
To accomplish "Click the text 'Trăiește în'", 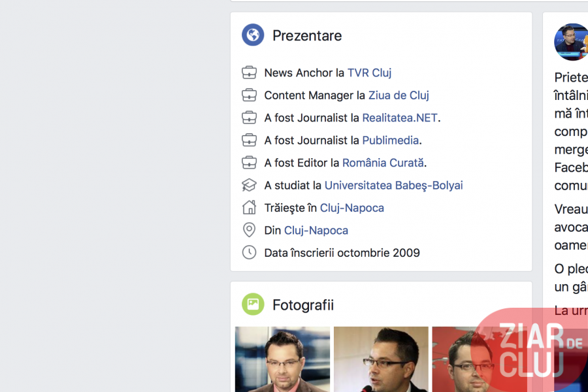I will (x=291, y=208).
